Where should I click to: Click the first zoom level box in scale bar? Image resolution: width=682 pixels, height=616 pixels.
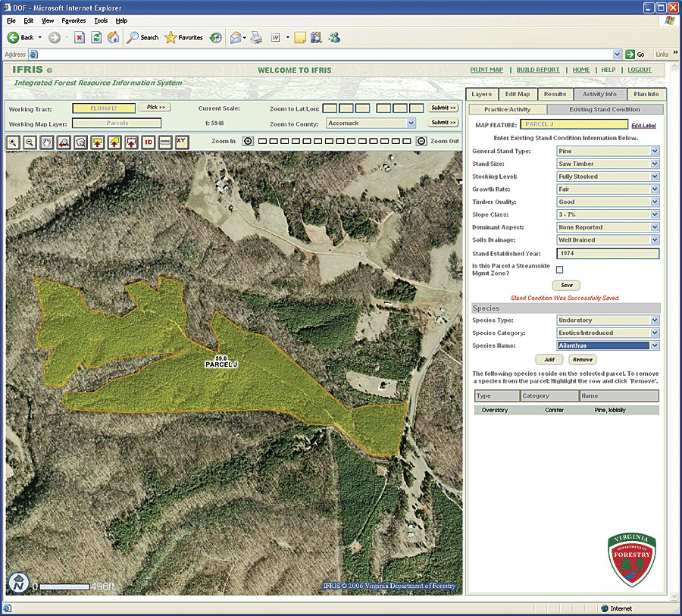[262, 142]
